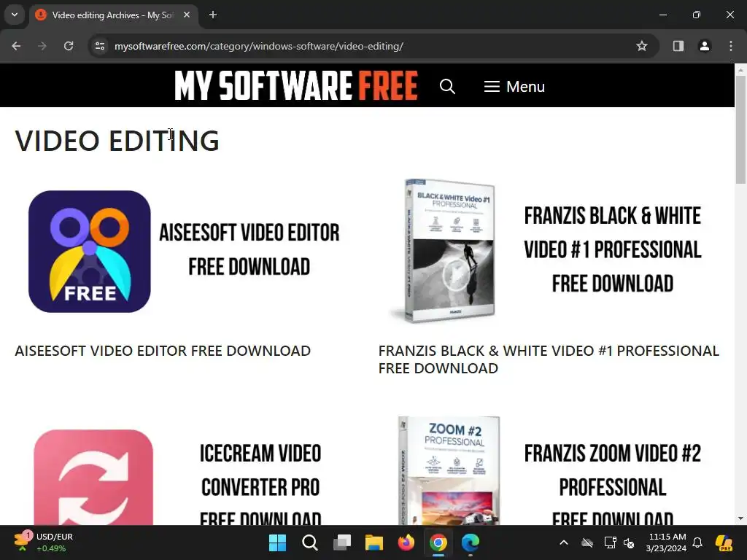Open Microsoft Edge from the taskbar

point(471,542)
